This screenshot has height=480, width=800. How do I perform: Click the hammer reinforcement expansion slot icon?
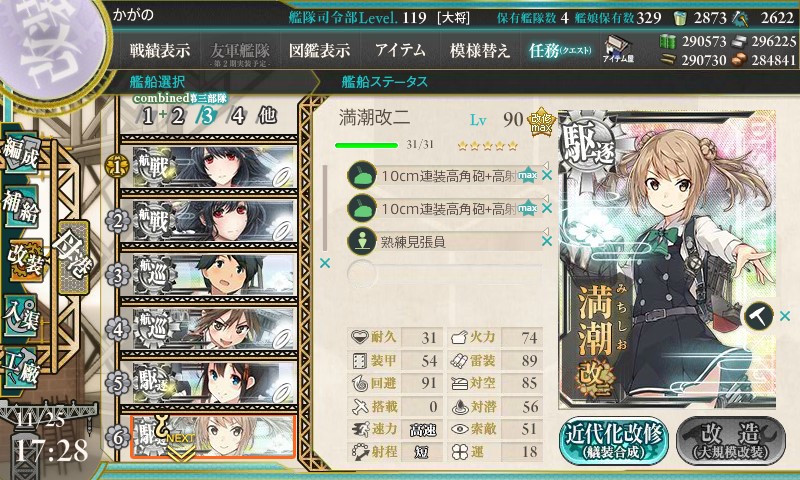coord(759,316)
